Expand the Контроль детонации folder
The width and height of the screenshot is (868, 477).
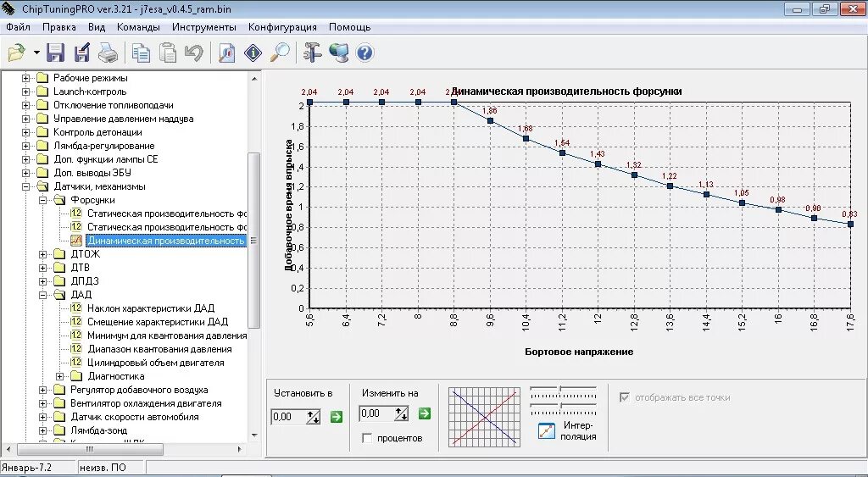tap(25, 132)
